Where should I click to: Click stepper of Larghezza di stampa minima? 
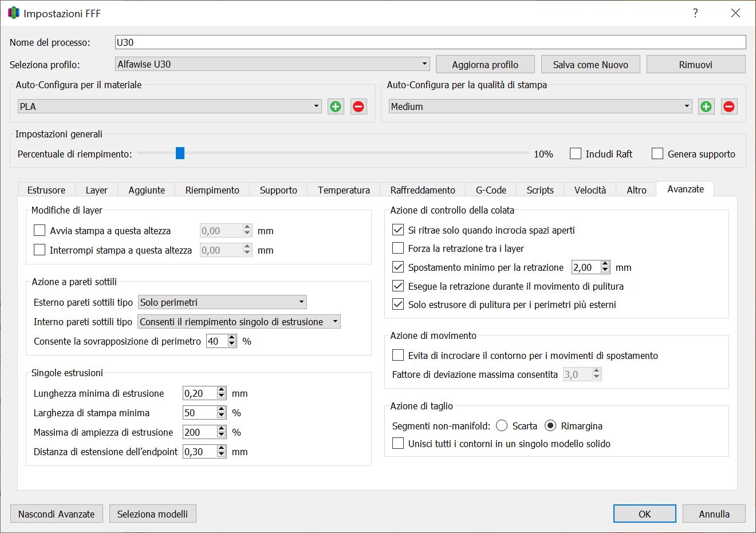(x=222, y=412)
